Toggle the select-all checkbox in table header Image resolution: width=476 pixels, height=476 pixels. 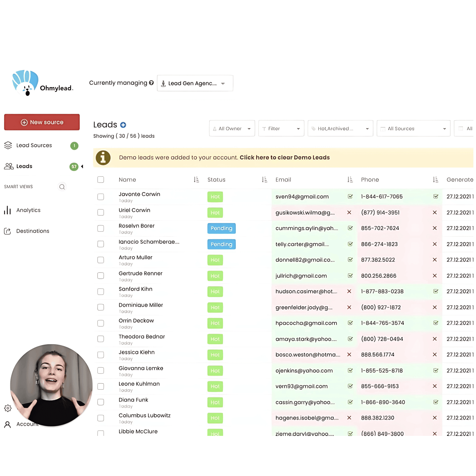[x=101, y=179]
